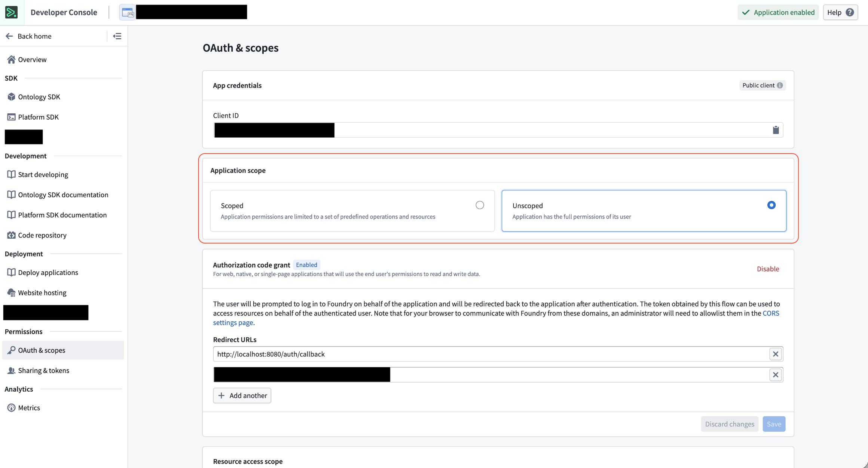Open Deploy applications
The width and height of the screenshot is (868, 468).
48,272
